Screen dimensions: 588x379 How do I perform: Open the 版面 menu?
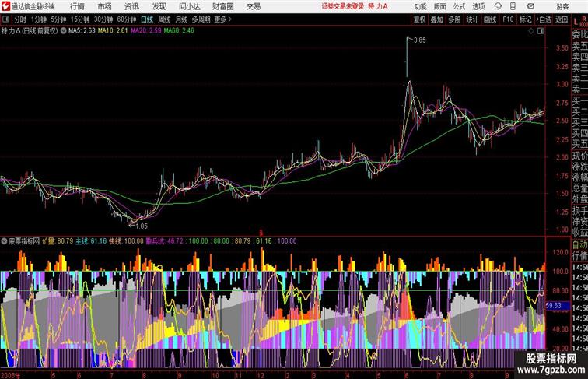coord(440,6)
